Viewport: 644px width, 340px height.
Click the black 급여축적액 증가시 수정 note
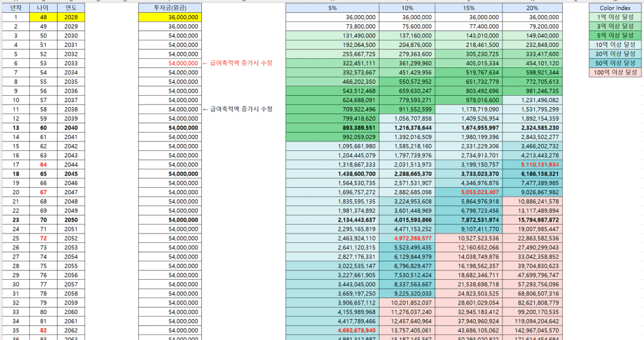point(237,109)
